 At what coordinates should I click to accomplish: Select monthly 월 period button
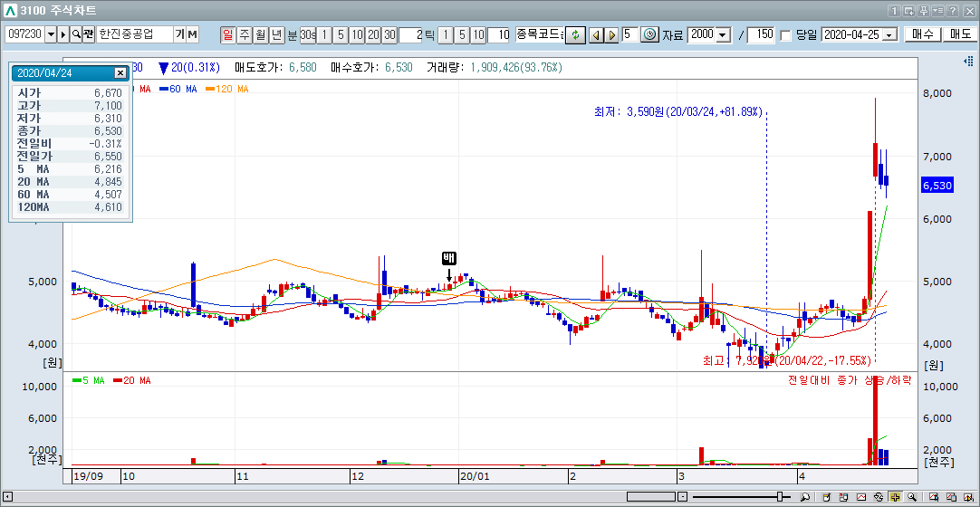[260, 35]
